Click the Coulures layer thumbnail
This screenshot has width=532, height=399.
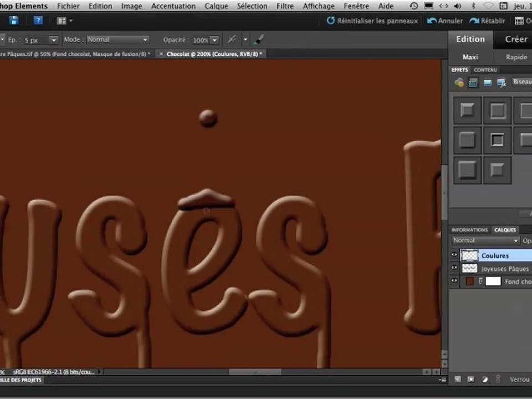click(469, 255)
